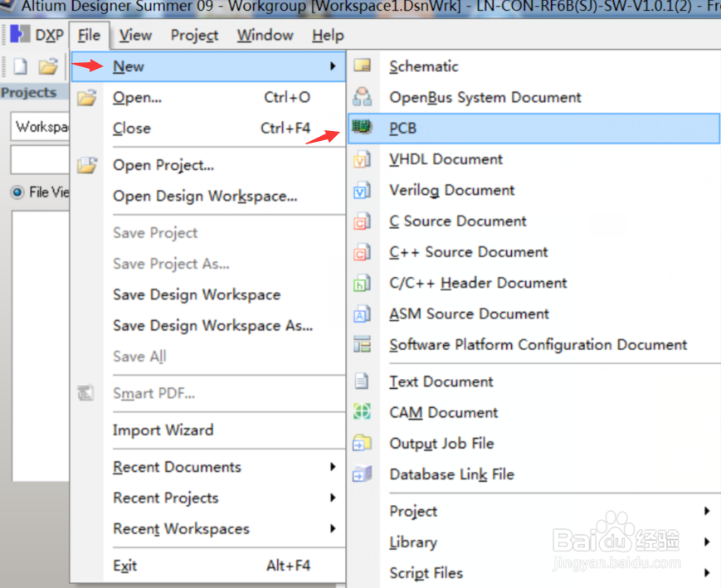Click the Smart PDF icon
This screenshot has height=588, width=721.
(86, 393)
